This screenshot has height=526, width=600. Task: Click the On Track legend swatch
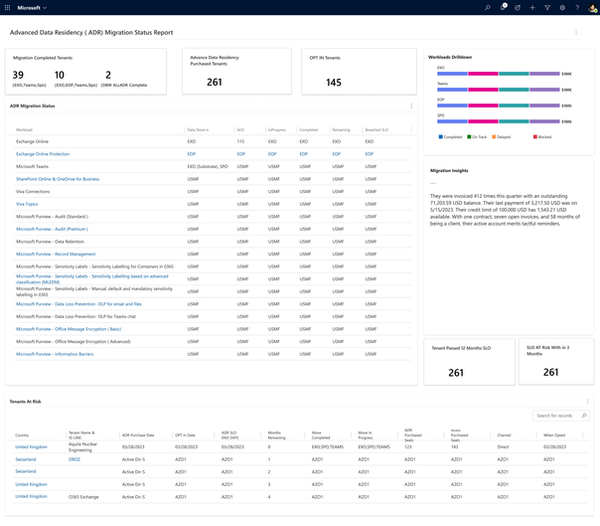pyautogui.click(x=469, y=137)
